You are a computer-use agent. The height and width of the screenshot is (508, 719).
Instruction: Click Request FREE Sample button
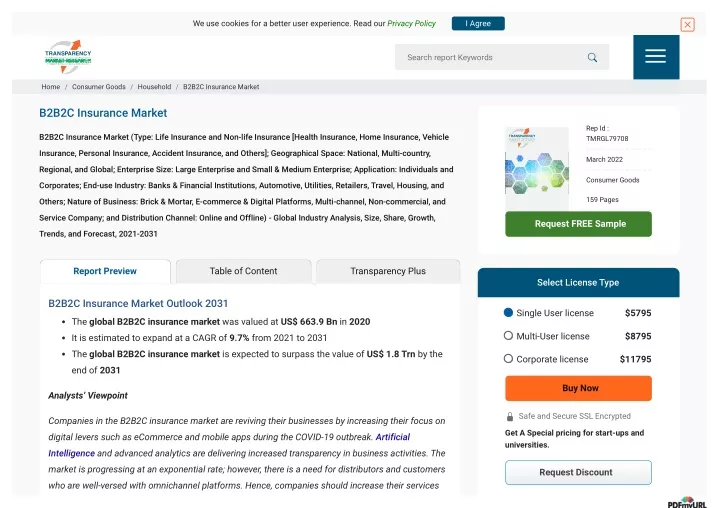(x=578, y=224)
